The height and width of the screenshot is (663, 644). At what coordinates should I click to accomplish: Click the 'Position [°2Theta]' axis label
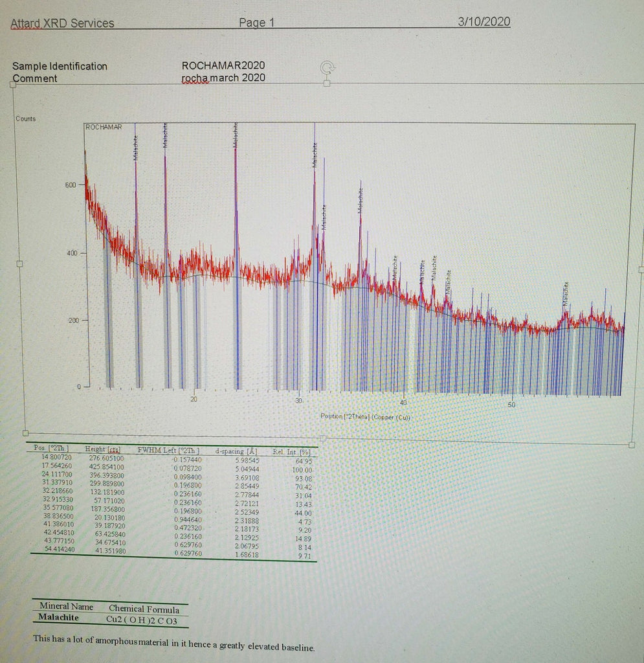[x=365, y=416]
